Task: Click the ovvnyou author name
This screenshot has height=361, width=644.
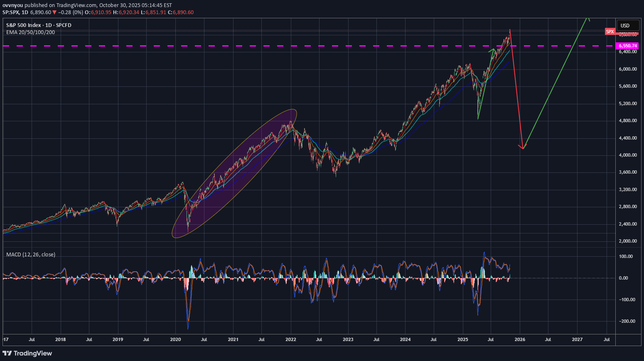Action: [x=12, y=5]
